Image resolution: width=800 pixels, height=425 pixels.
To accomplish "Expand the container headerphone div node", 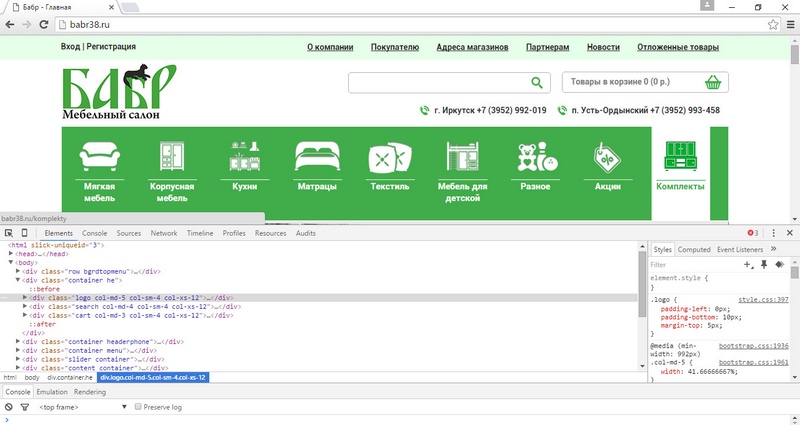I will coord(18,342).
